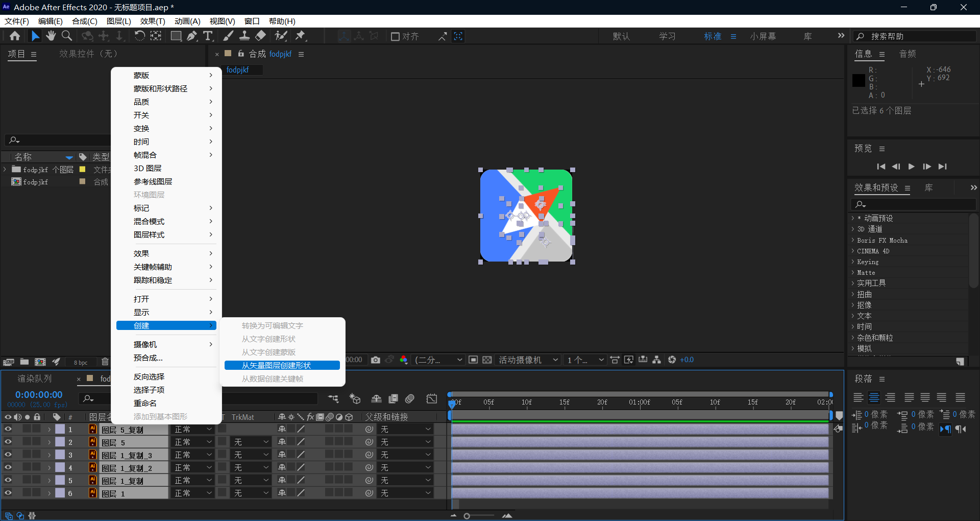This screenshot has height=521, width=980.
Task: Jump to last frame in Preview panel
Action: click(x=943, y=167)
